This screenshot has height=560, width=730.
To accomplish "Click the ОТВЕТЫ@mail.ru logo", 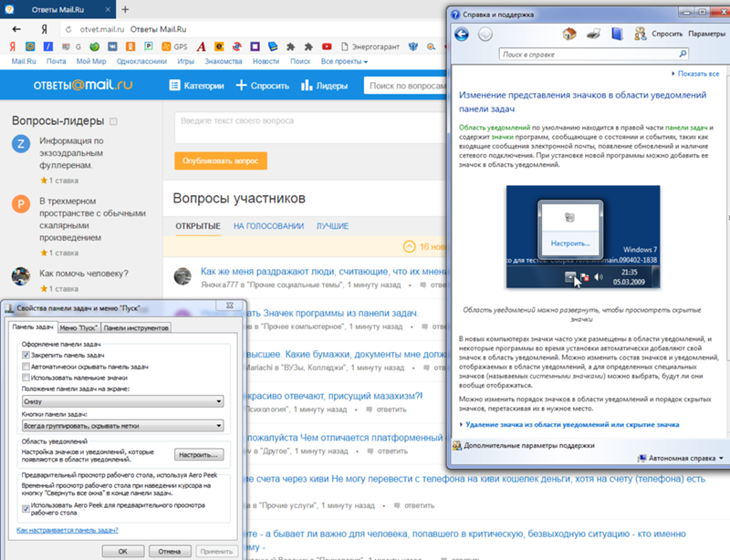I will coord(83,85).
